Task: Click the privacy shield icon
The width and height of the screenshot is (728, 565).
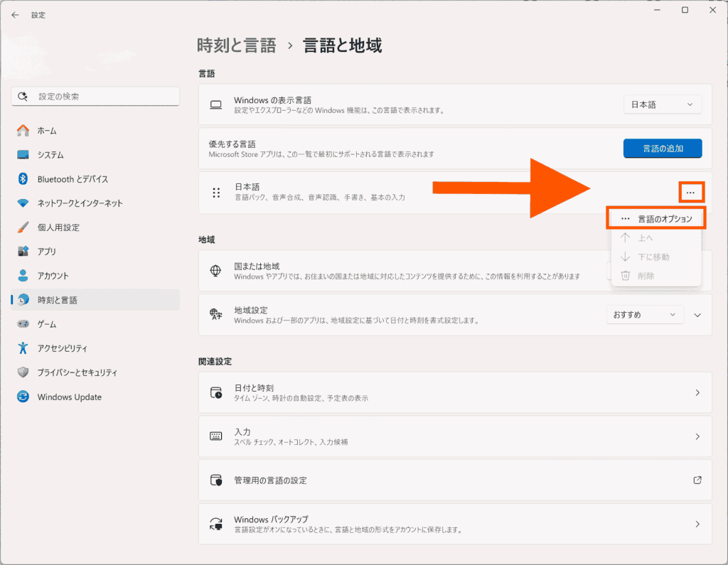Action: pos(23,372)
